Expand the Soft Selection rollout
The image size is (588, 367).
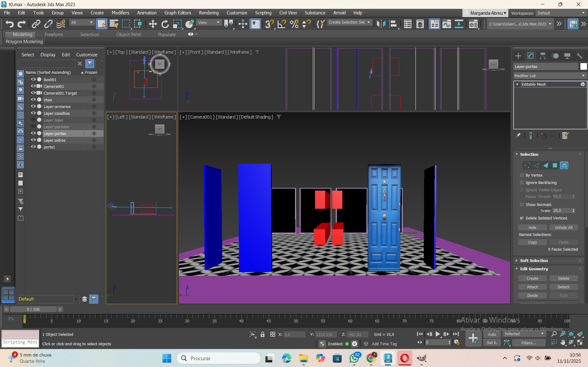click(534, 260)
